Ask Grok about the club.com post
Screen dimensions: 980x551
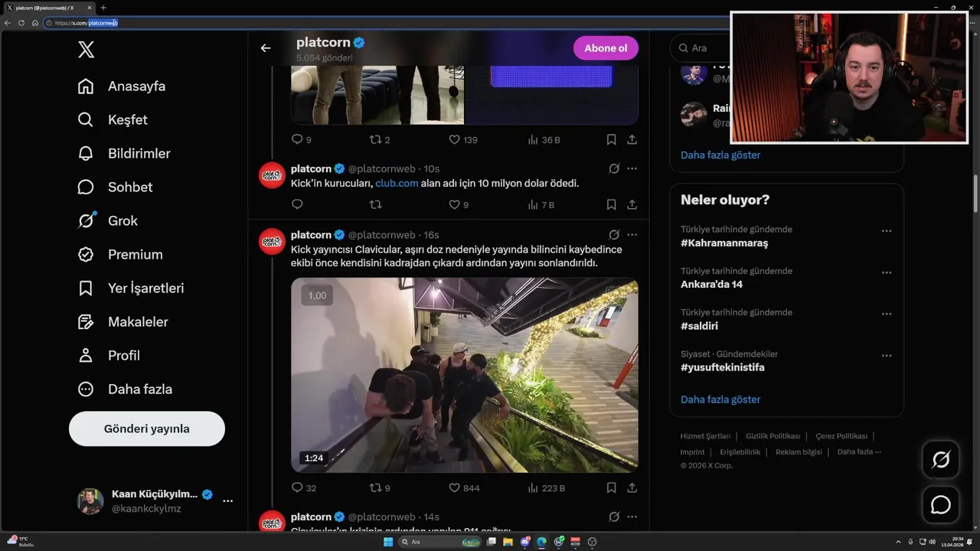(x=614, y=168)
